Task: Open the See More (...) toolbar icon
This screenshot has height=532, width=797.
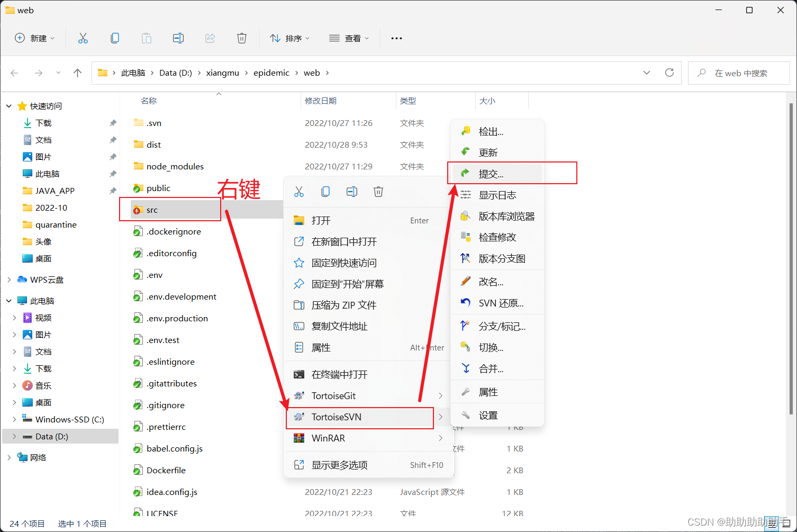Action: pos(396,38)
